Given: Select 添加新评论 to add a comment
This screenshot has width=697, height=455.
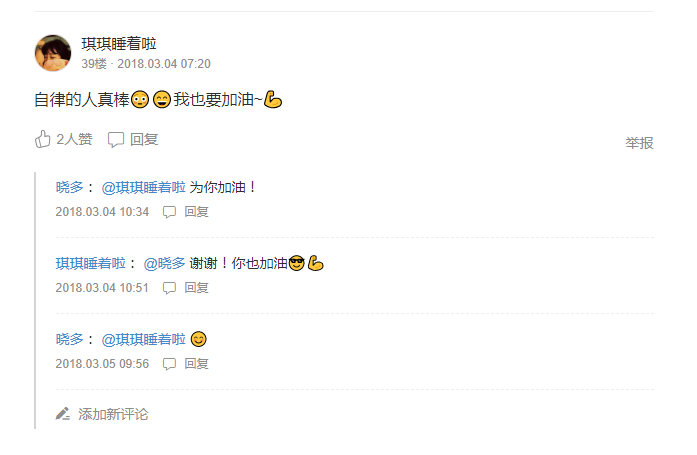Looking at the screenshot, I should pyautogui.click(x=113, y=414).
